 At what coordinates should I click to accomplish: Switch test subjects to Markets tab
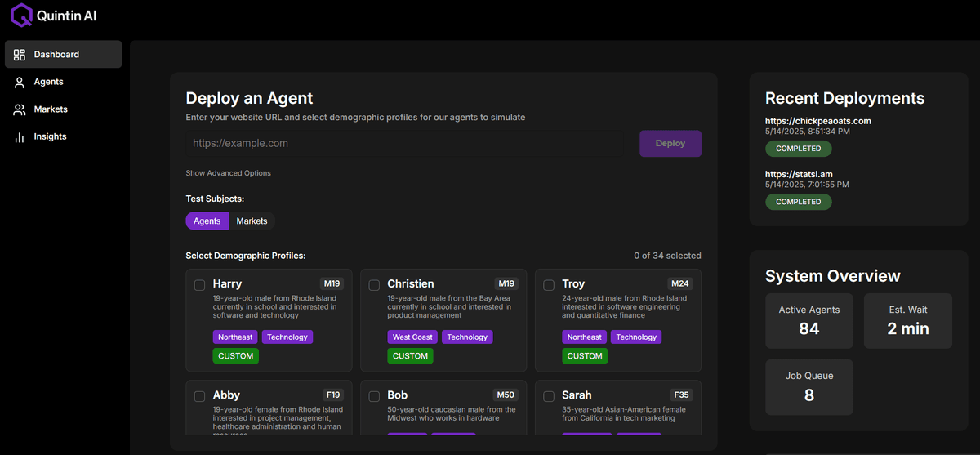pyautogui.click(x=252, y=221)
